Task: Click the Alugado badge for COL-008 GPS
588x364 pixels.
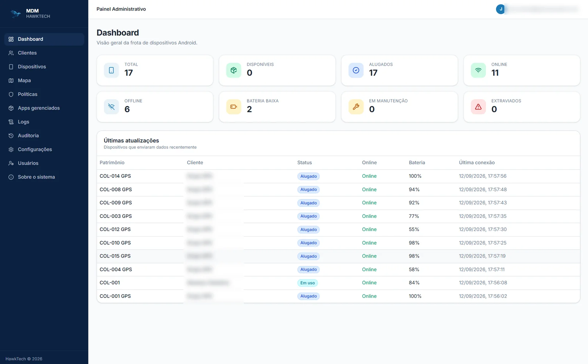Action: point(308,190)
